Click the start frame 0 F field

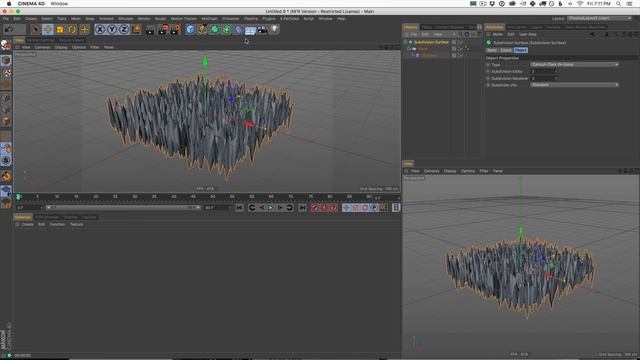29,208
